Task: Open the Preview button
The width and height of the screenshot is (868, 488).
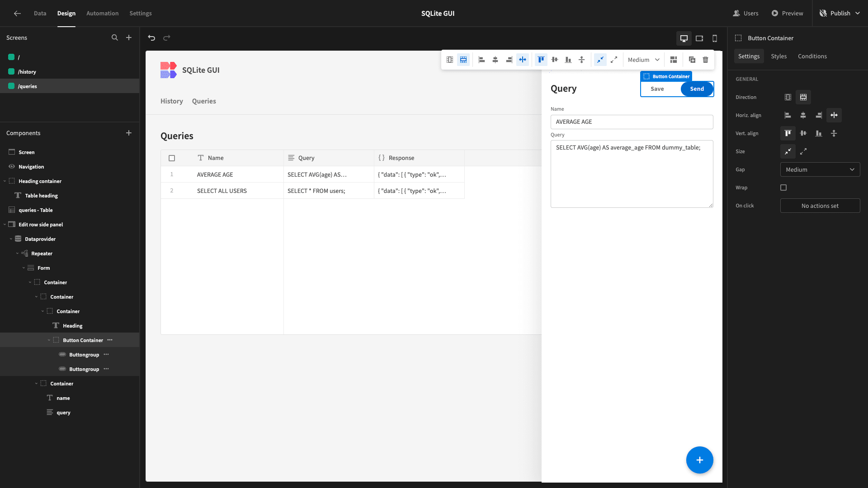Action: coord(787,14)
